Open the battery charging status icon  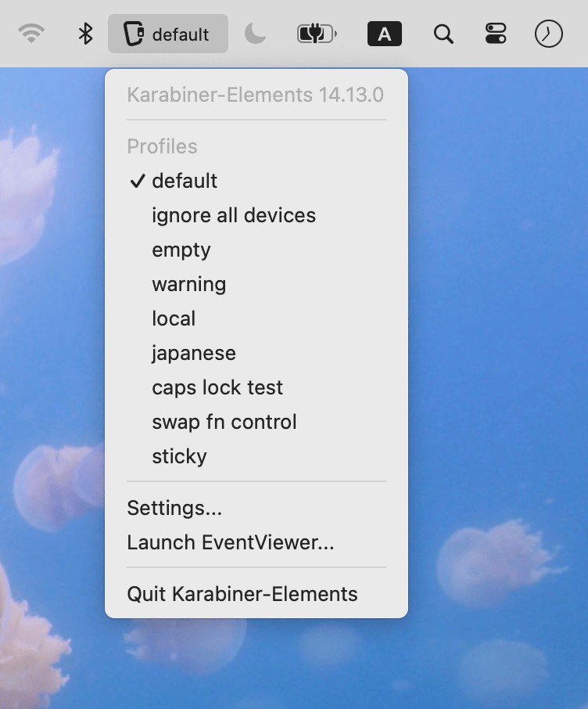317,34
